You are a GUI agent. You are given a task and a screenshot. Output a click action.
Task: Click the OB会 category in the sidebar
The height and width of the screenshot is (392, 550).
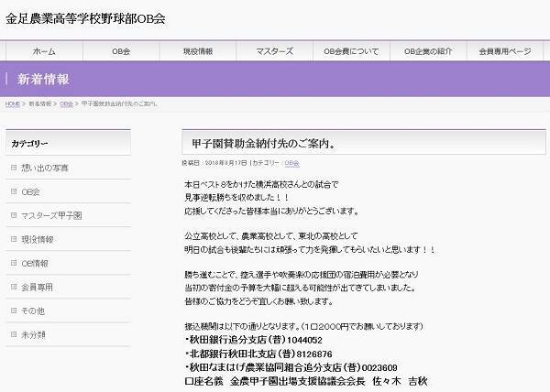pos(30,192)
